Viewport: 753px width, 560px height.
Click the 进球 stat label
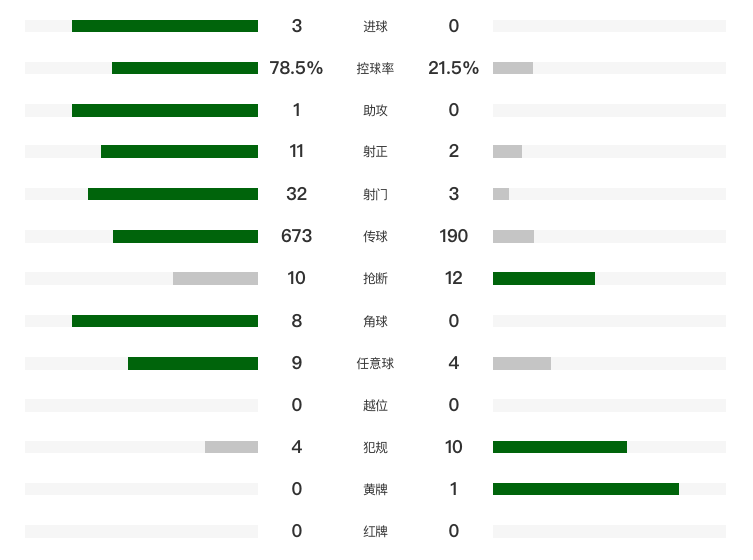(376, 27)
